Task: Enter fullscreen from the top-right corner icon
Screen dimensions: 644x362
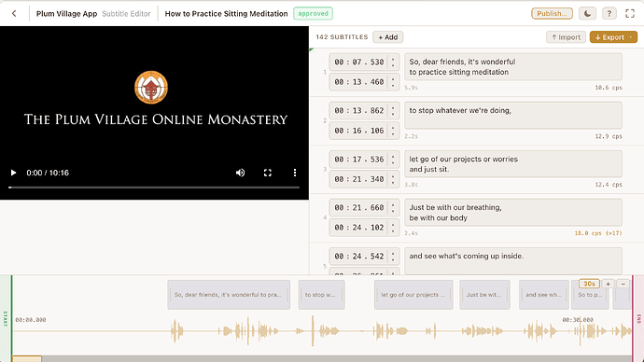Action: 630,14
